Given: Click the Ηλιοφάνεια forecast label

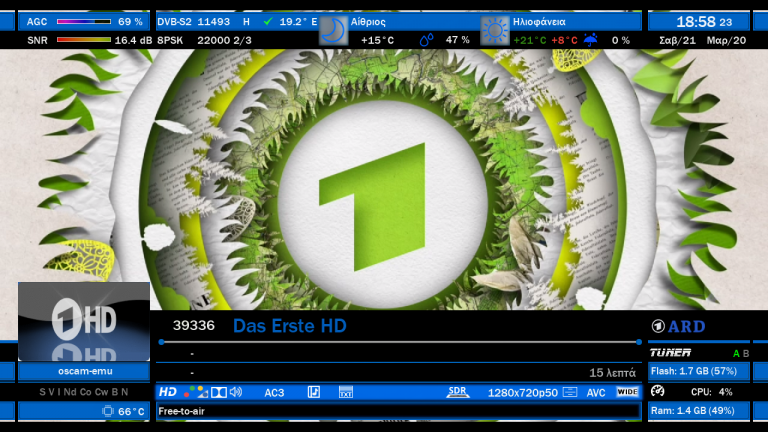Looking at the screenshot, I should 539,22.
